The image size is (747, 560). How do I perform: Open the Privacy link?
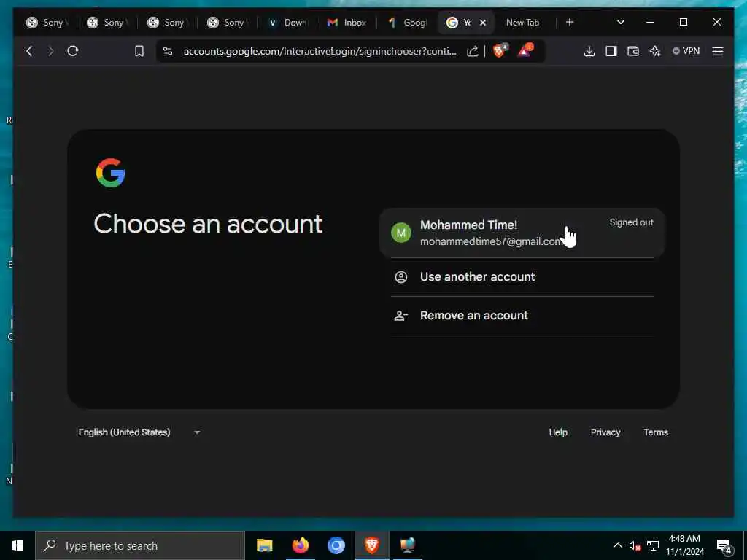[605, 432]
